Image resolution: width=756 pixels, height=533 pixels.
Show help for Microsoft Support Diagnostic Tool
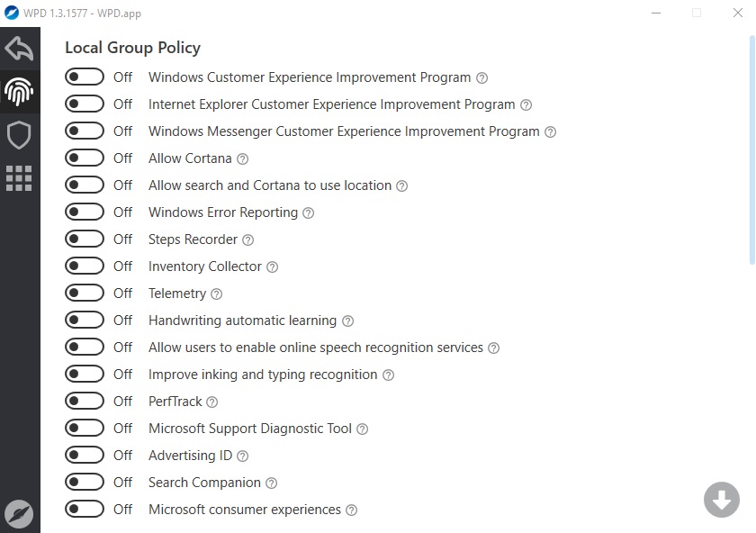pos(362,429)
